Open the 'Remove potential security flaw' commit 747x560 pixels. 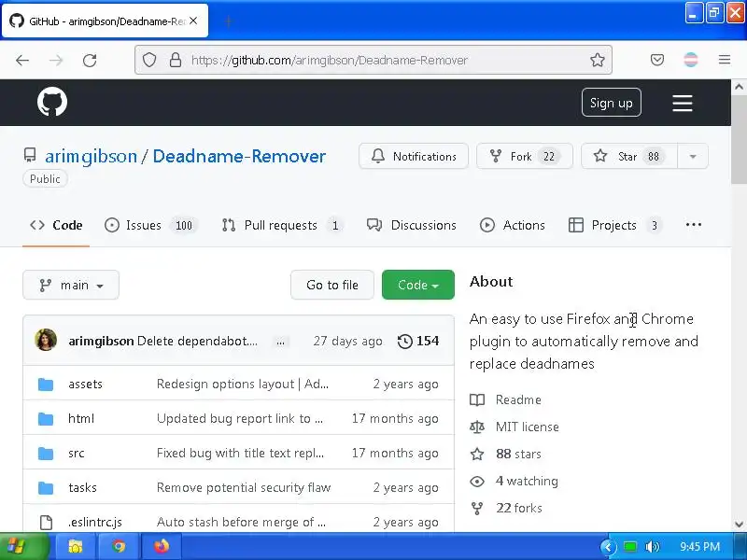point(244,487)
